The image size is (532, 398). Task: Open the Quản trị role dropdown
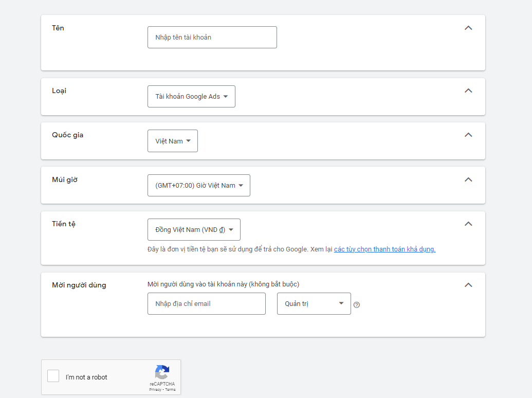[314, 304]
